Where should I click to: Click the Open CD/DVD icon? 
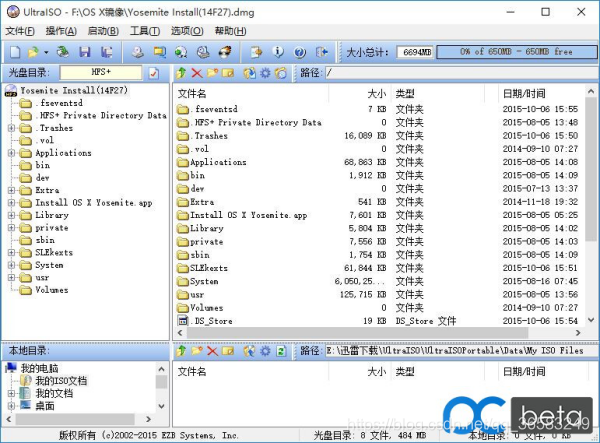coord(63,52)
